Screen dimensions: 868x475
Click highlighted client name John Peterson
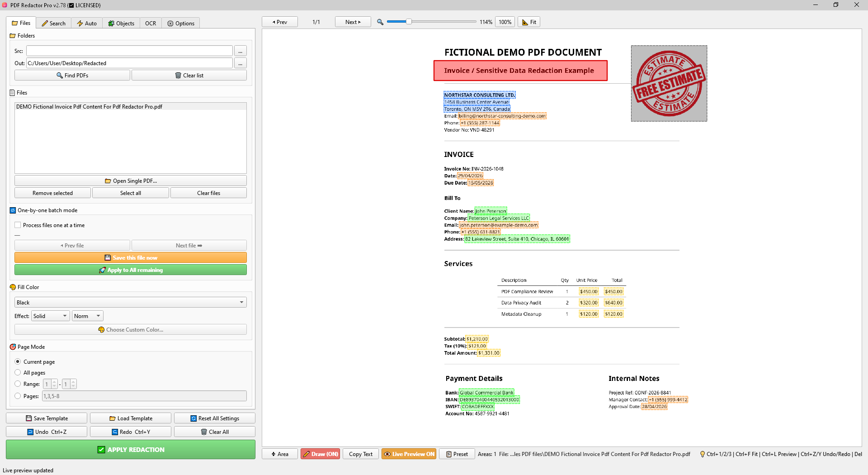(x=491, y=211)
